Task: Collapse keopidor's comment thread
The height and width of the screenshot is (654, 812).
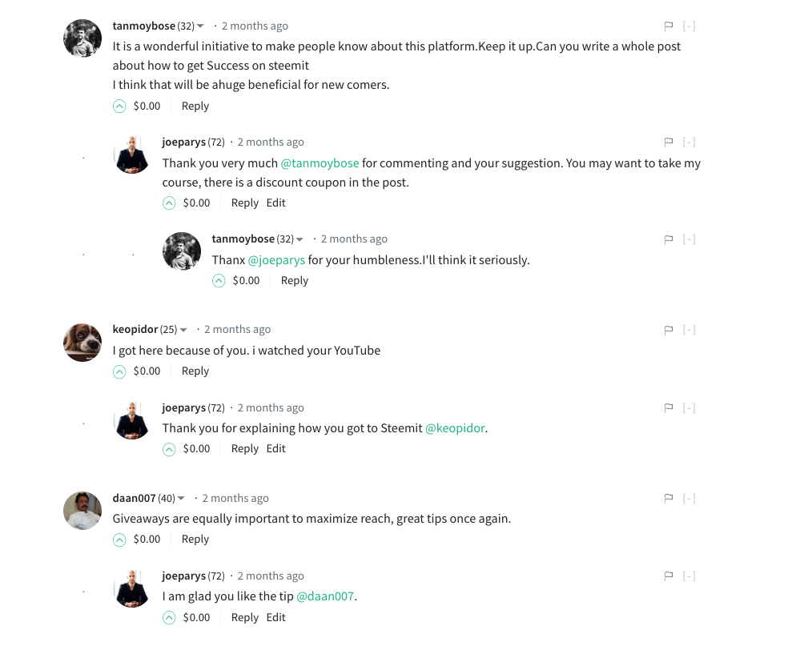Action: click(689, 330)
